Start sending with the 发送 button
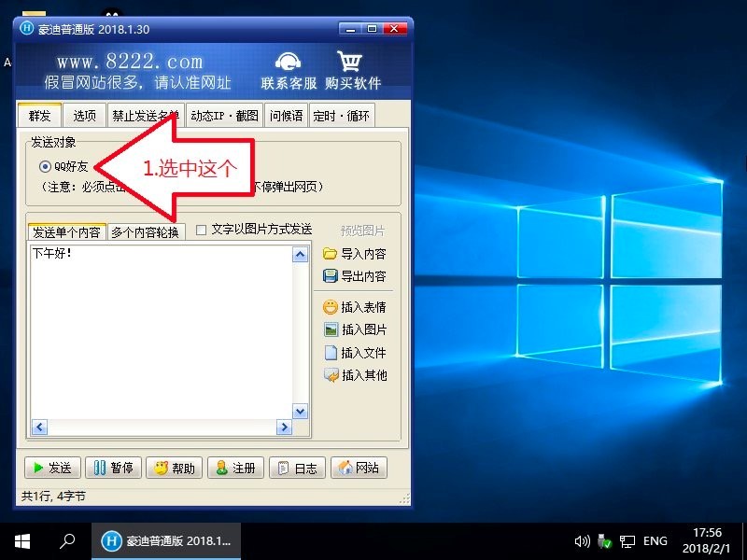747x560 pixels. pyautogui.click(x=52, y=469)
